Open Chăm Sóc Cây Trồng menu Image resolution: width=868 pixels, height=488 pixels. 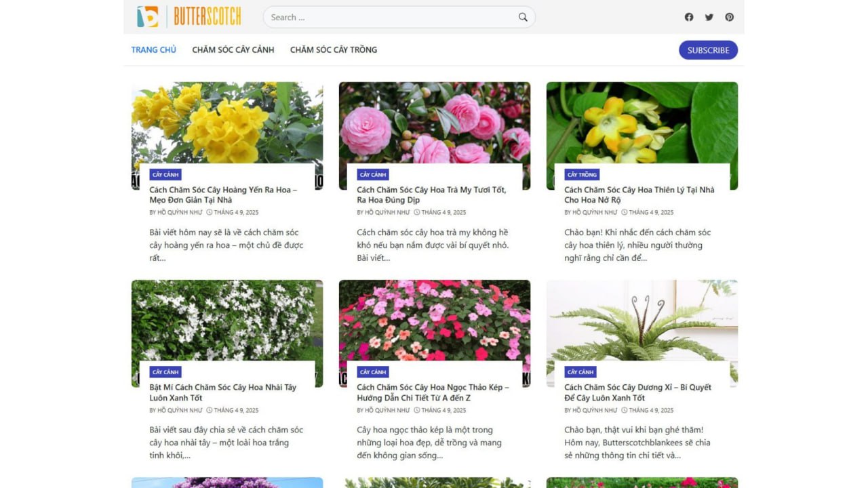pyautogui.click(x=334, y=49)
